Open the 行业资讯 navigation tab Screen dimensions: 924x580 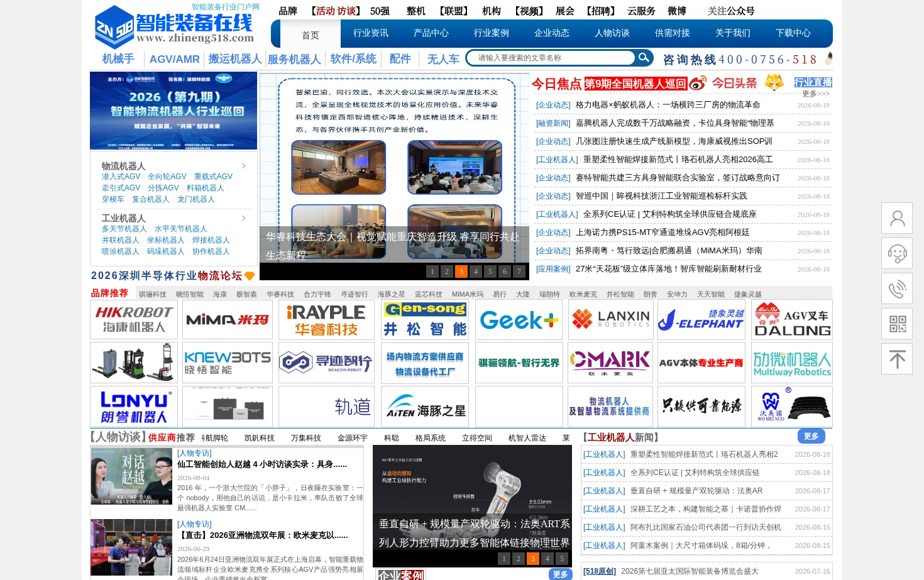[371, 33]
